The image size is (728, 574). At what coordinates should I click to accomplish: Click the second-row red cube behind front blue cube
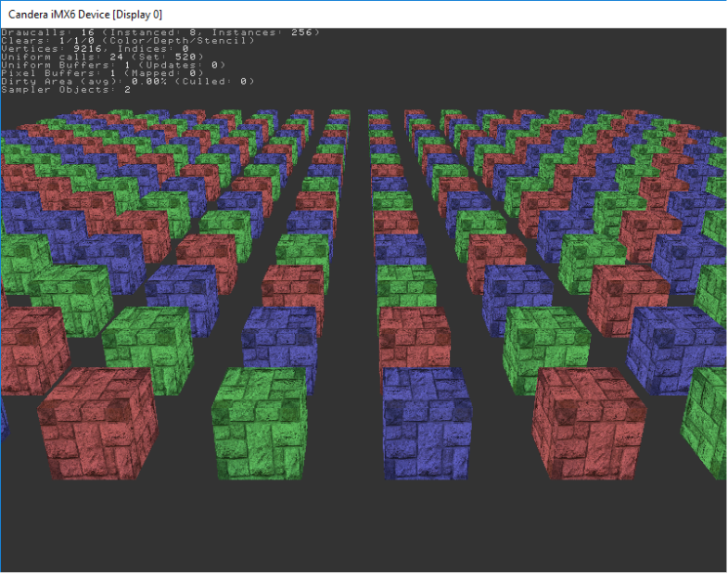[415, 338]
